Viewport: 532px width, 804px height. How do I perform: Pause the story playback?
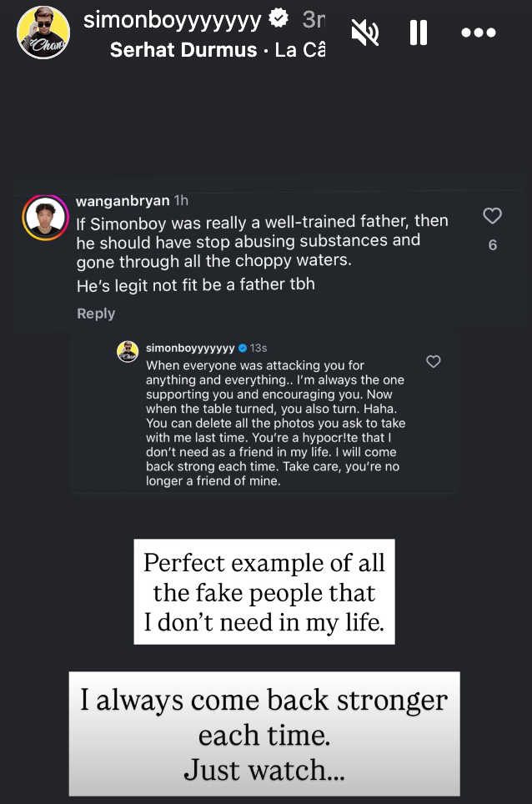click(x=419, y=33)
